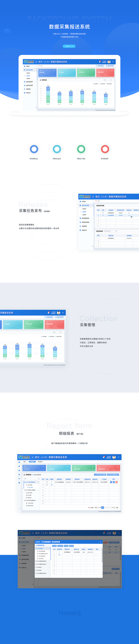Screen dimensions: 139x644
Task: Expand 2017年度预算编制 tree node
Action: 31,482
